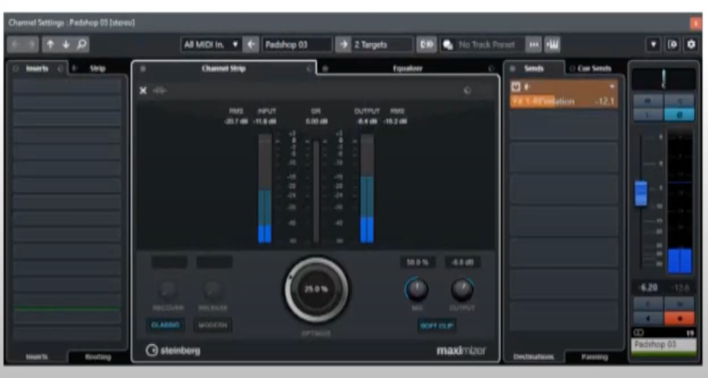
Task: Click the blue channel volume fader handle
Action: tap(641, 193)
